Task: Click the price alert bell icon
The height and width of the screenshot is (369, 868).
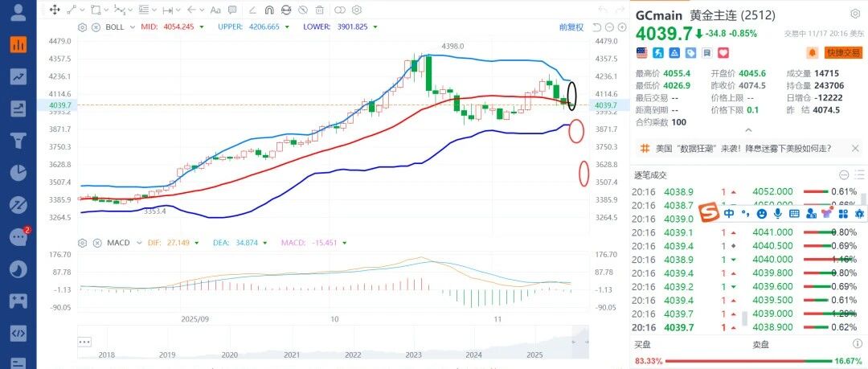Action: point(812,52)
